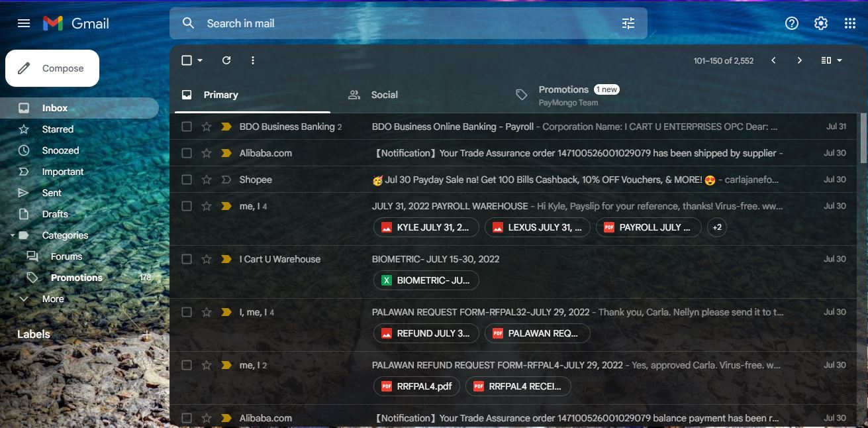
Task: Toggle importance marker on Shopee email
Action: [x=226, y=180]
